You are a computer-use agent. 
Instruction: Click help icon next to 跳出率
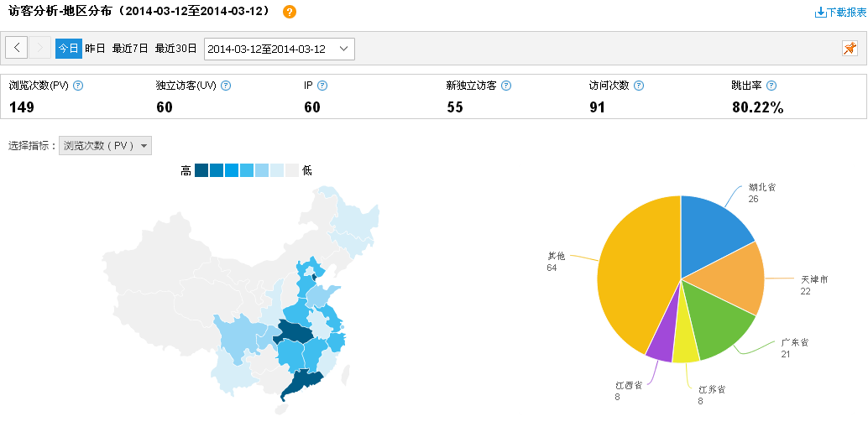click(771, 86)
